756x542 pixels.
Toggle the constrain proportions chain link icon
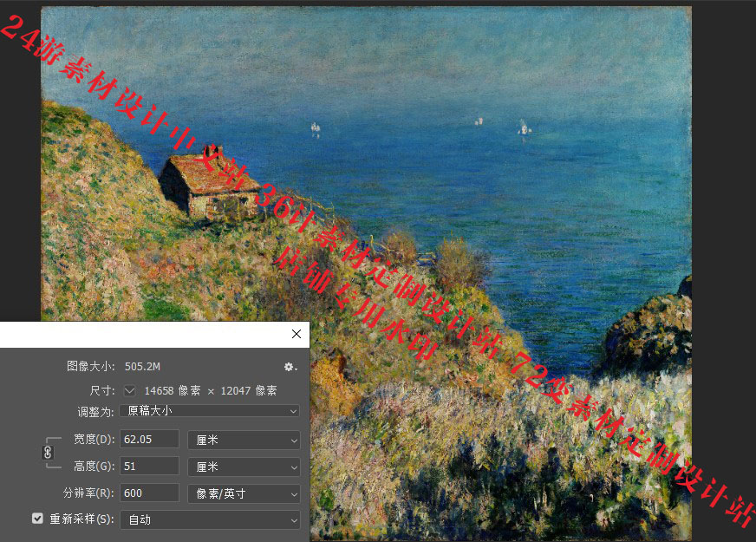pyautogui.click(x=48, y=453)
